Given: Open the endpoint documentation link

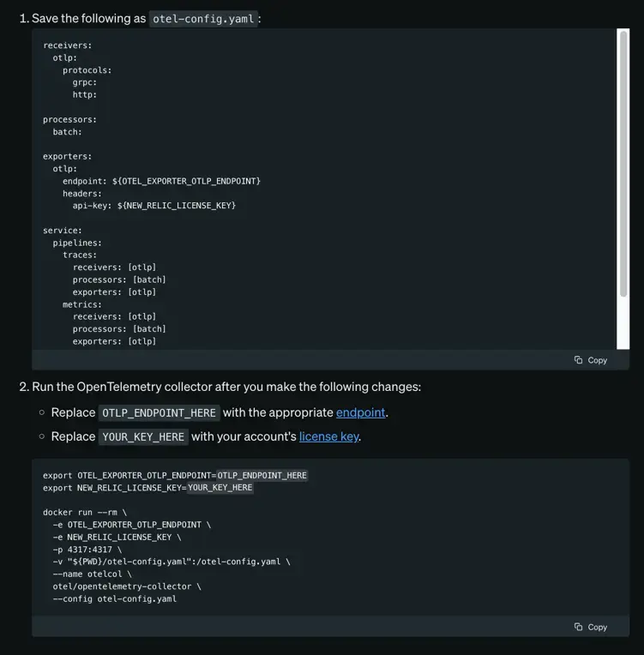Looking at the screenshot, I should [360, 412].
